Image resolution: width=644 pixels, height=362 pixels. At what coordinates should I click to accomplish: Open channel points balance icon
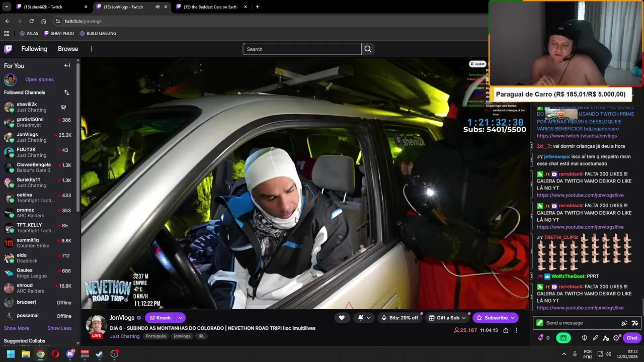click(541, 338)
